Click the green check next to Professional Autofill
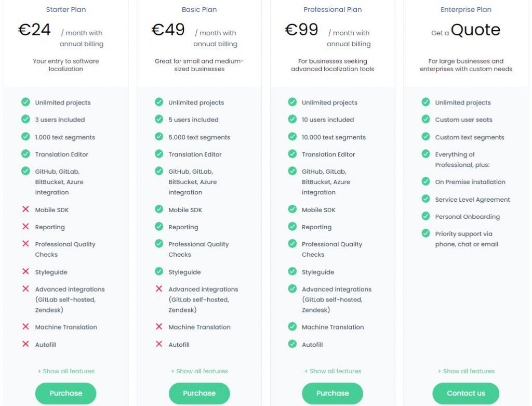The height and width of the screenshot is (406, 532). pos(292,344)
